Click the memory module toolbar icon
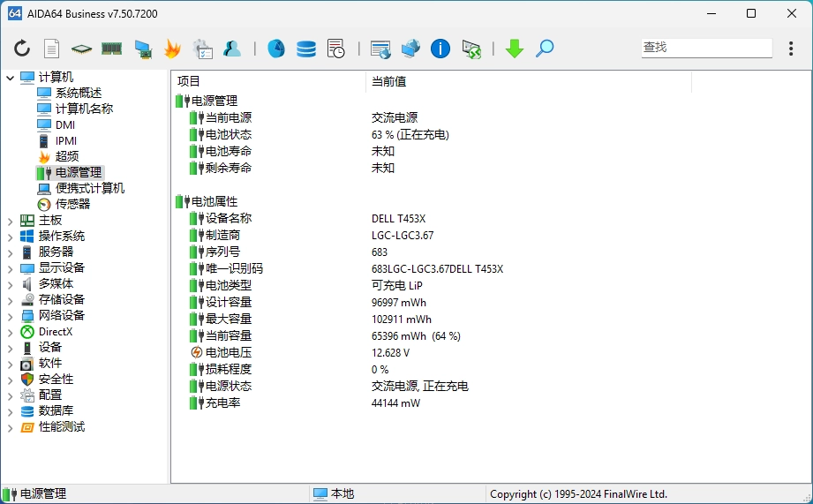This screenshot has height=504, width=813. (x=111, y=49)
